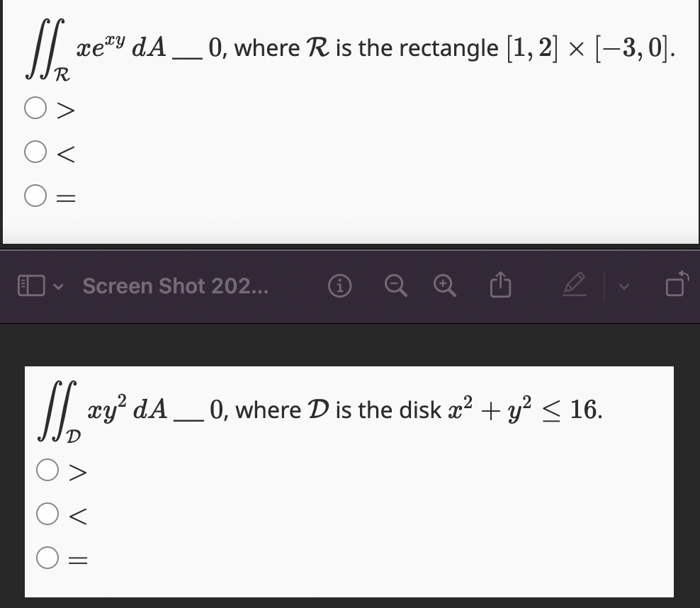
Task: Click the zoom magnifier pair's divider area
Action: click(x=419, y=286)
